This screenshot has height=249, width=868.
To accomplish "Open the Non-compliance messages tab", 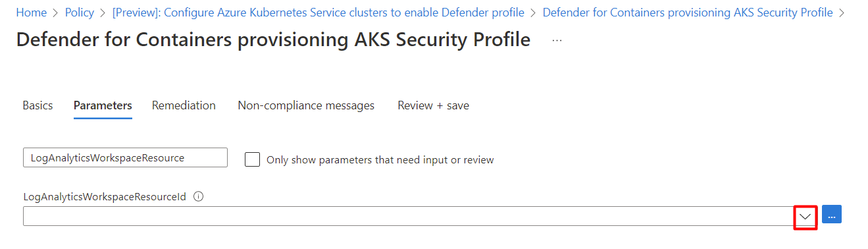I will (x=306, y=105).
